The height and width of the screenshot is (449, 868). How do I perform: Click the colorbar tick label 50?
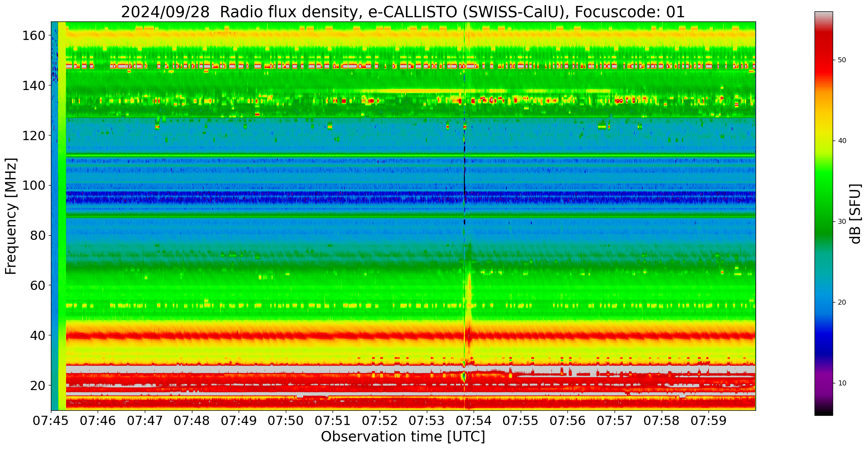pyautogui.click(x=842, y=60)
